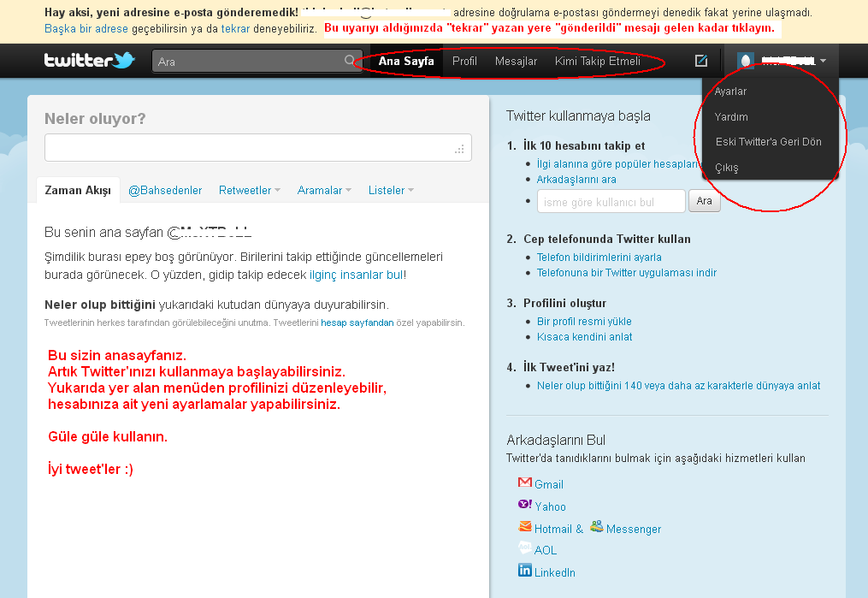
Task: Click the Yahoo icon in friend finder list
Action: coord(525,505)
